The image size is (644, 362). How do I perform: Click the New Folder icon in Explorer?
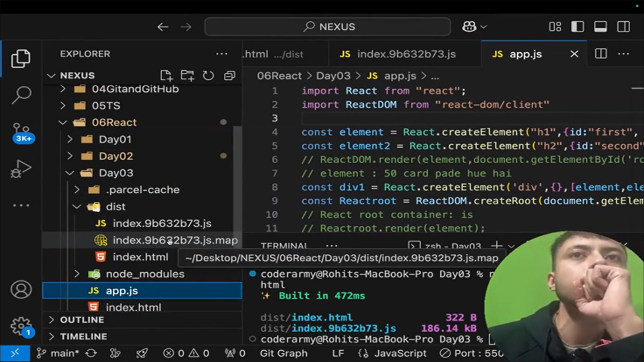pos(187,76)
